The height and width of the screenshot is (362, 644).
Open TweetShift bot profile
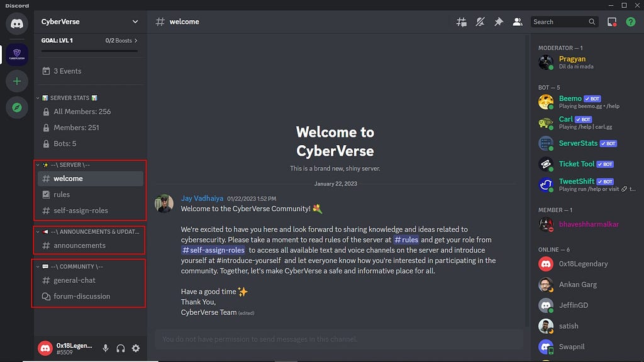coord(587,185)
